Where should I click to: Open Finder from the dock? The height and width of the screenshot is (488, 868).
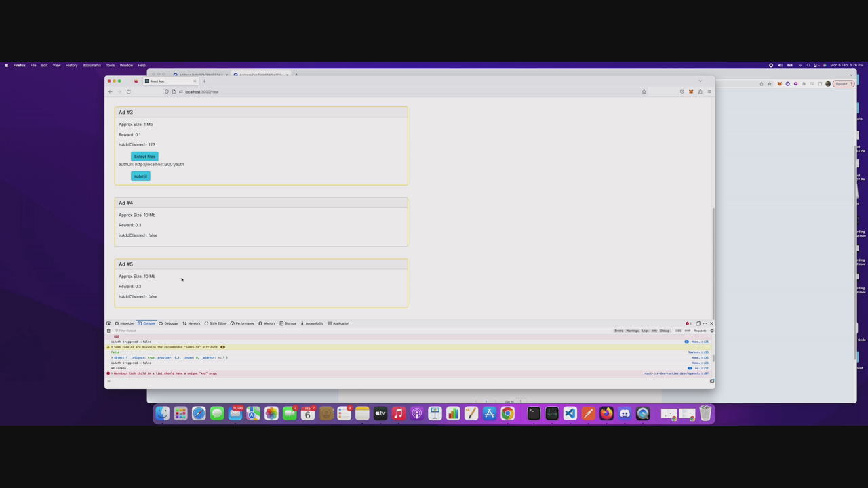click(x=162, y=413)
